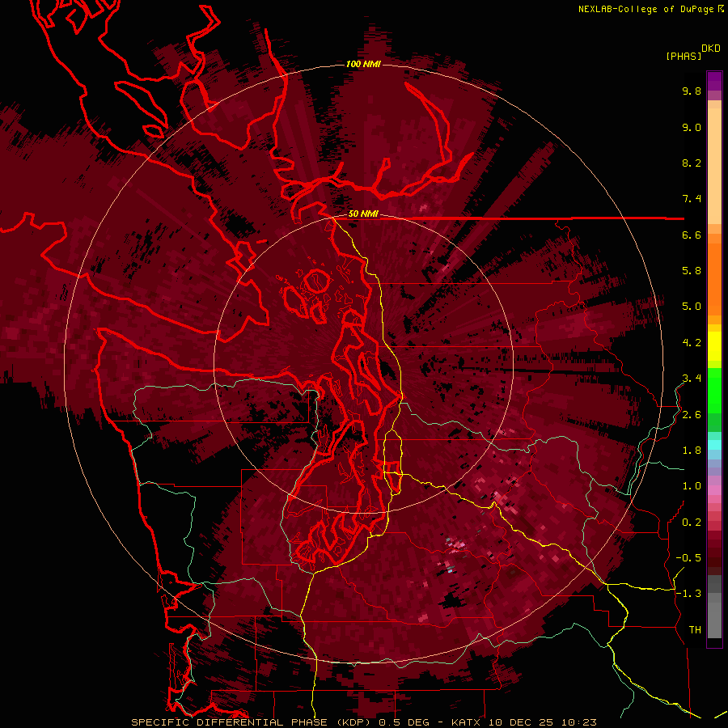728x728 pixels.
Task: Click the DKD label above the color scale
Action: [x=711, y=49]
